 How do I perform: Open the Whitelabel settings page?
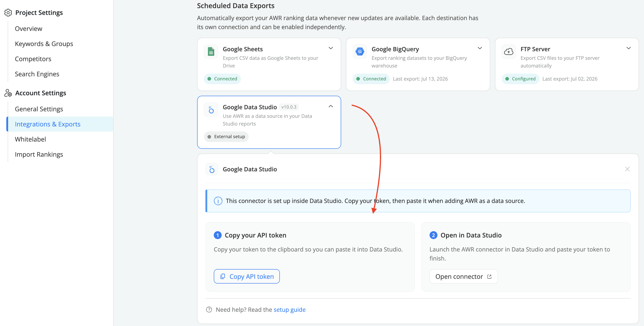(x=30, y=139)
